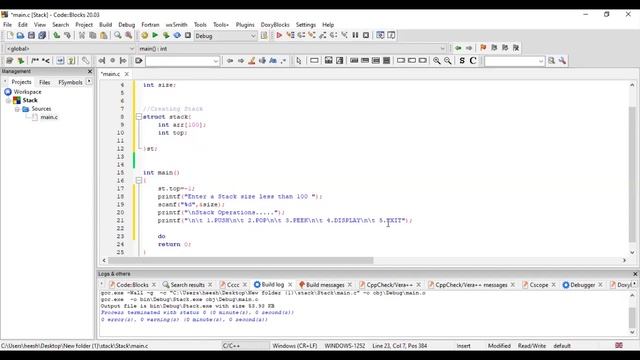
Task: Select the Build messages log tab
Action: 325,284
